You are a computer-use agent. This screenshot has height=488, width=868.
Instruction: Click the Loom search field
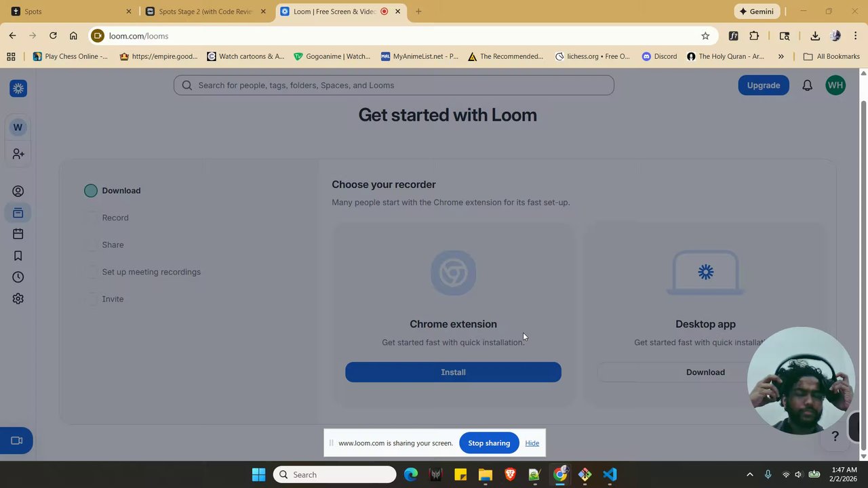tap(393, 85)
